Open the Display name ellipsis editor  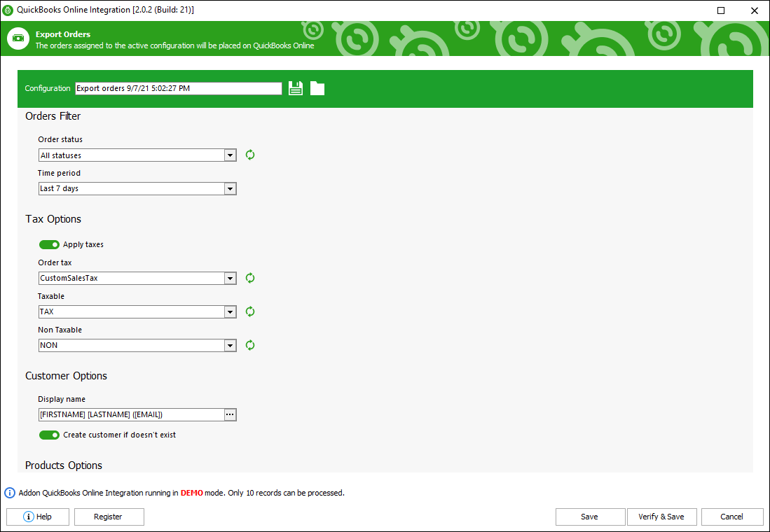pos(231,414)
